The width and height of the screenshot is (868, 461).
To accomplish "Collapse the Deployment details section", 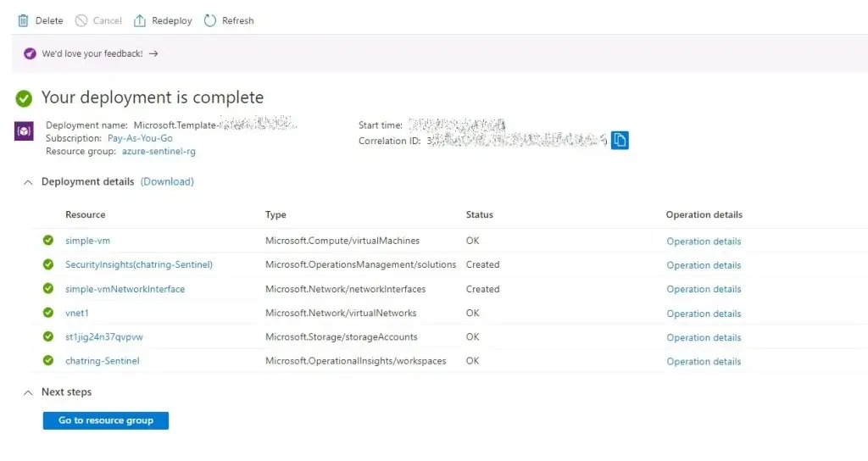I will click(28, 182).
